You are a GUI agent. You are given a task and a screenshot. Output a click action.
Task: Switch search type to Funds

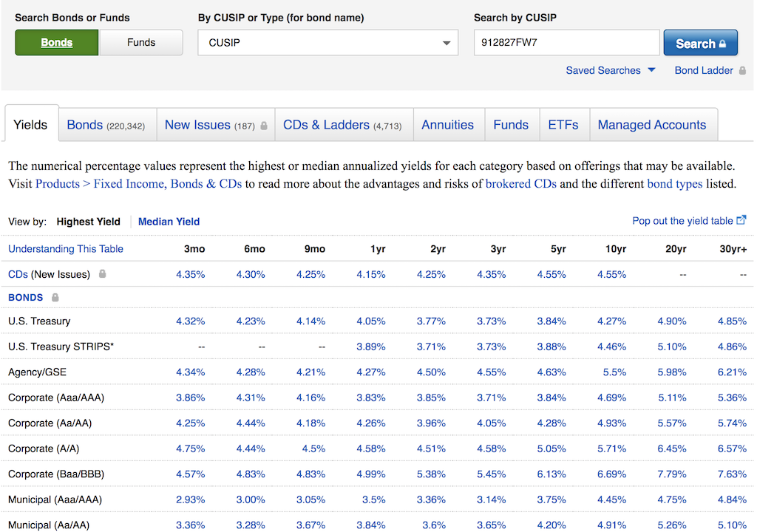141,43
